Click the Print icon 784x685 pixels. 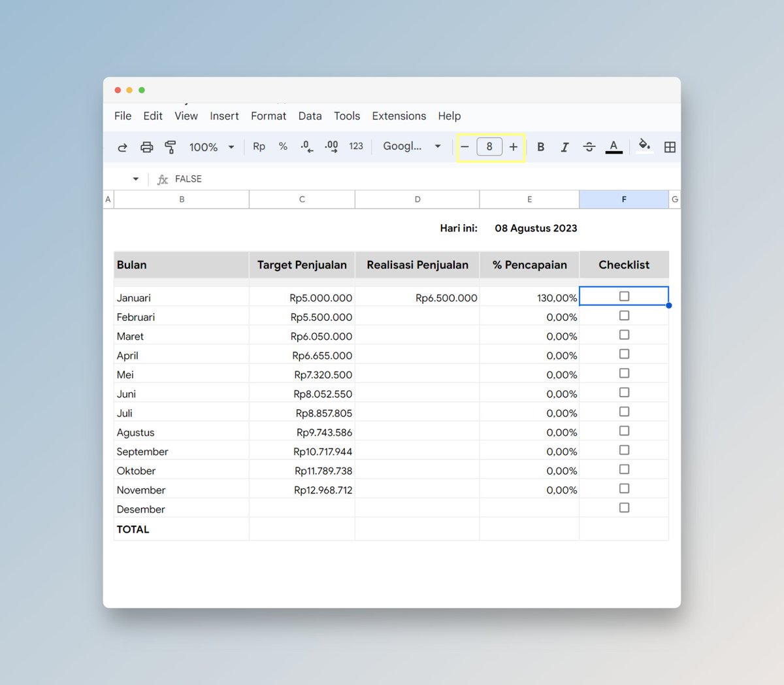click(146, 146)
